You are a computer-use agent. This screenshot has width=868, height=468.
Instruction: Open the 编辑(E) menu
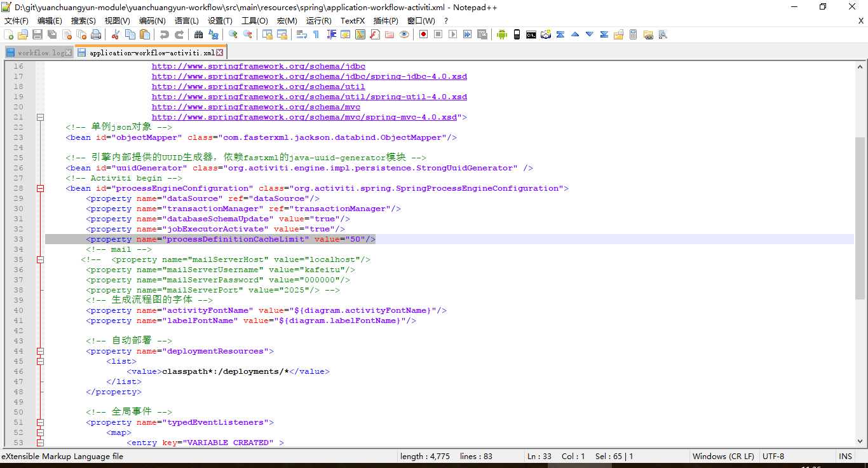[50, 21]
